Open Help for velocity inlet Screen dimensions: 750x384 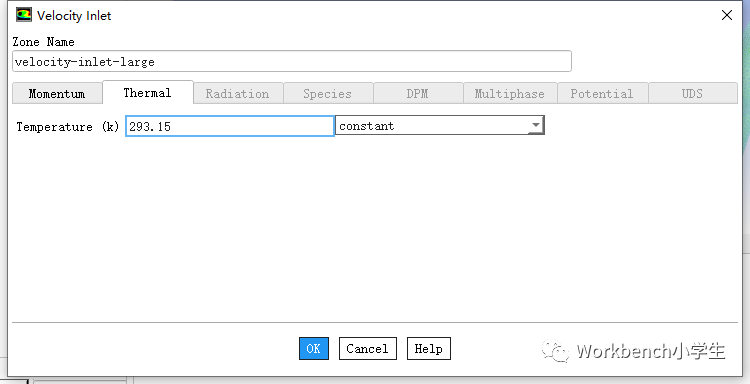(429, 349)
